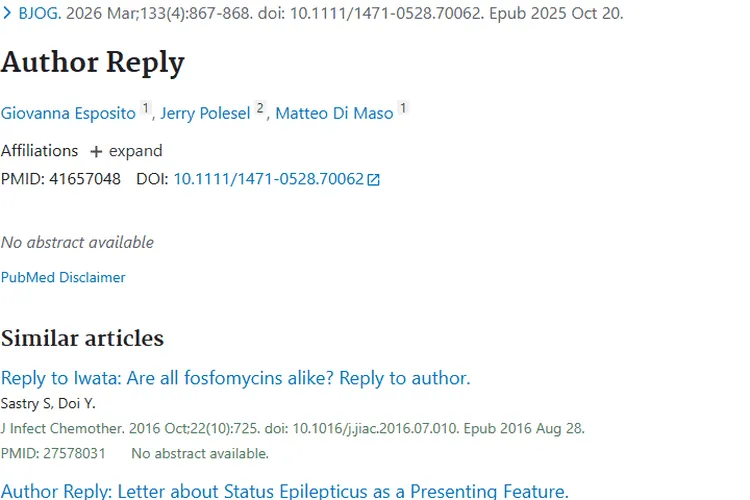Click affiliation superscript 2 beside Jerry Polesel
This screenshot has height=500, width=750.
pos(260,108)
